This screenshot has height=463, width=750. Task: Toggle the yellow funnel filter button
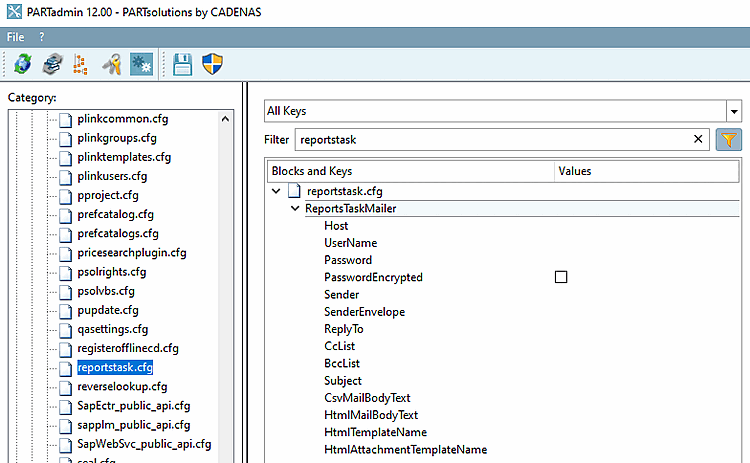coord(729,140)
